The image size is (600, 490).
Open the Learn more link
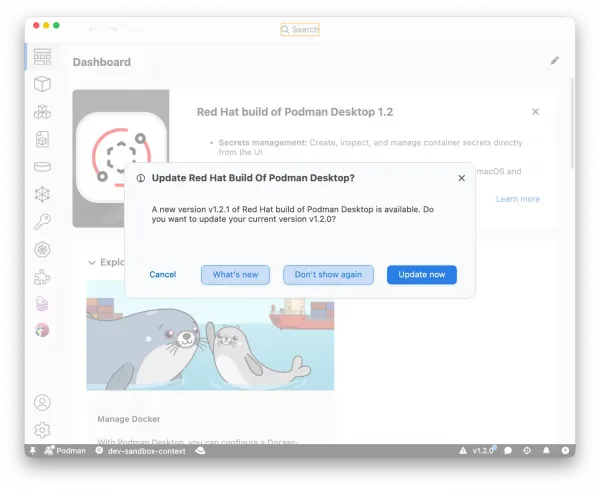coord(518,199)
